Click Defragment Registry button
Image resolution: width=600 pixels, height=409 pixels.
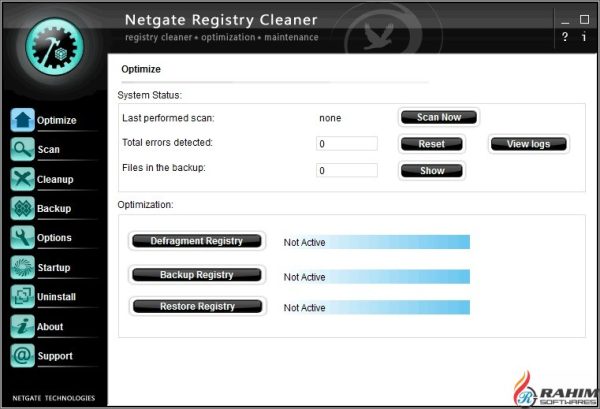point(197,241)
